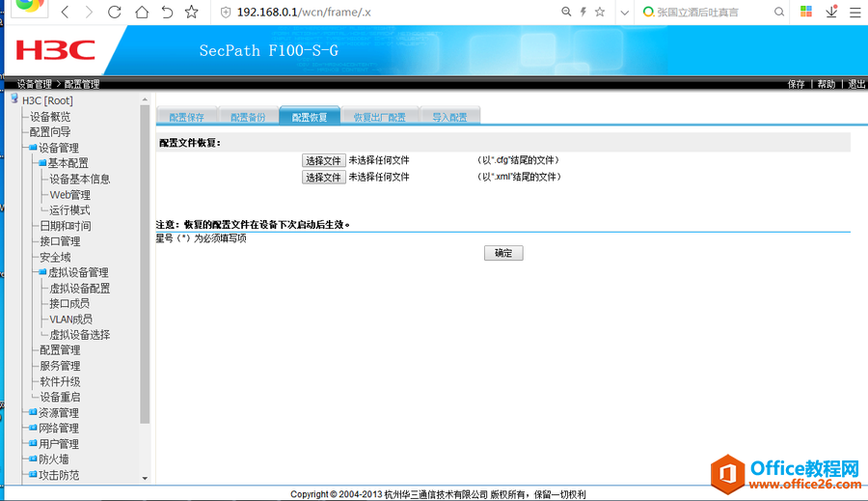Click 保存 in the top right bar
Viewport: 868px width, 501px height.
[796, 84]
